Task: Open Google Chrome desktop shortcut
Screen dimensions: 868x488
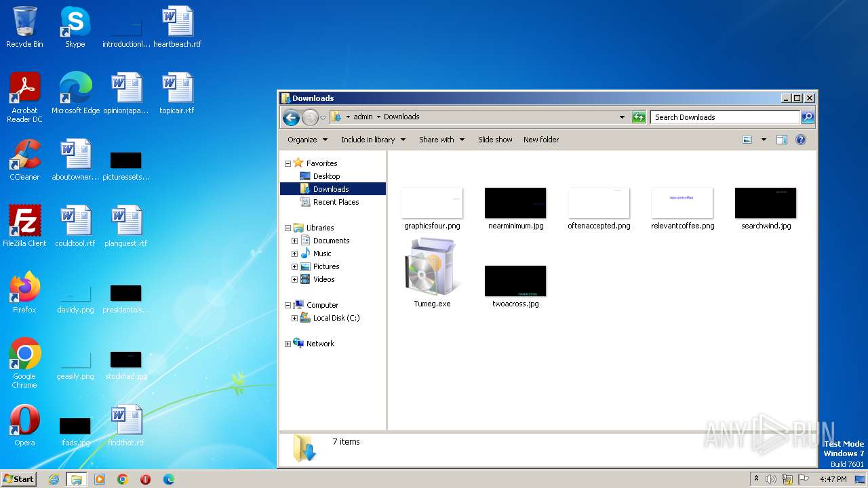Action: pyautogui.click(x=24, y=363)
